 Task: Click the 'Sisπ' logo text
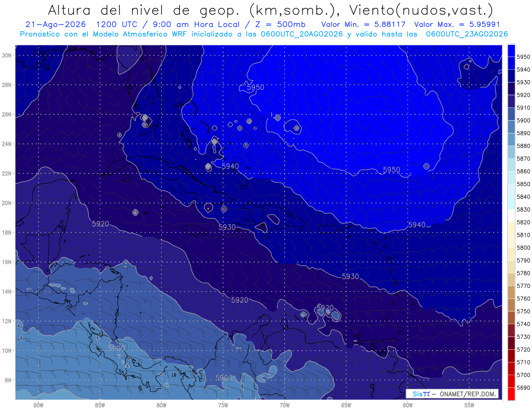pyautogui.click(x=422, y=394)
